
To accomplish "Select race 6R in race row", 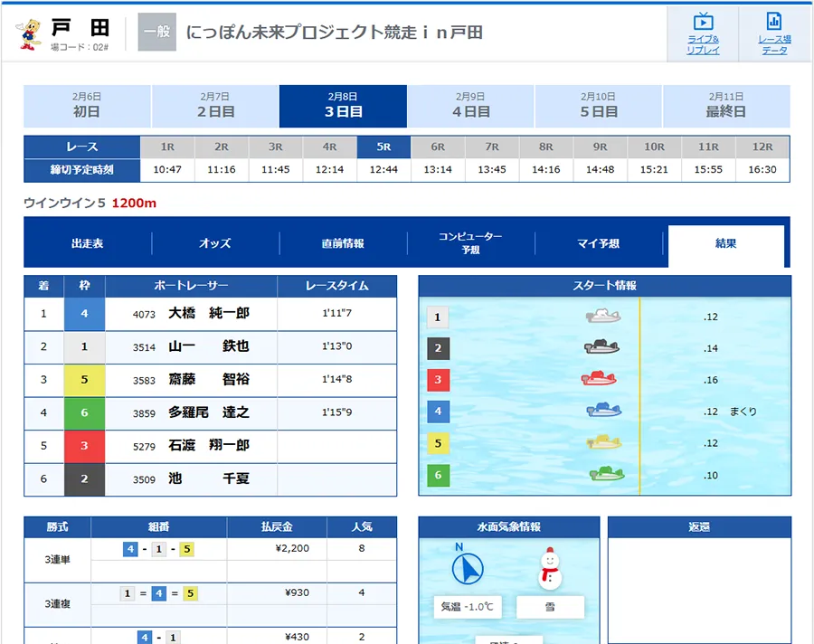I will click(x=438, y=147).
